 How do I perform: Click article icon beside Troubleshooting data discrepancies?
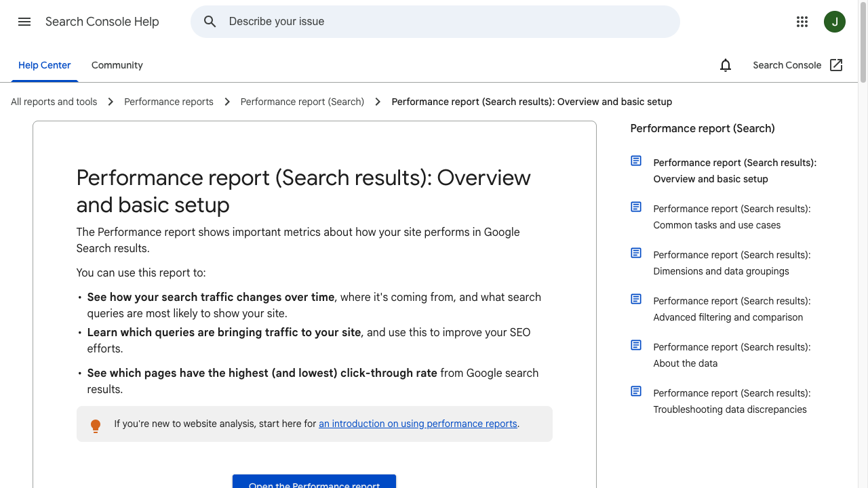(636, 391)
